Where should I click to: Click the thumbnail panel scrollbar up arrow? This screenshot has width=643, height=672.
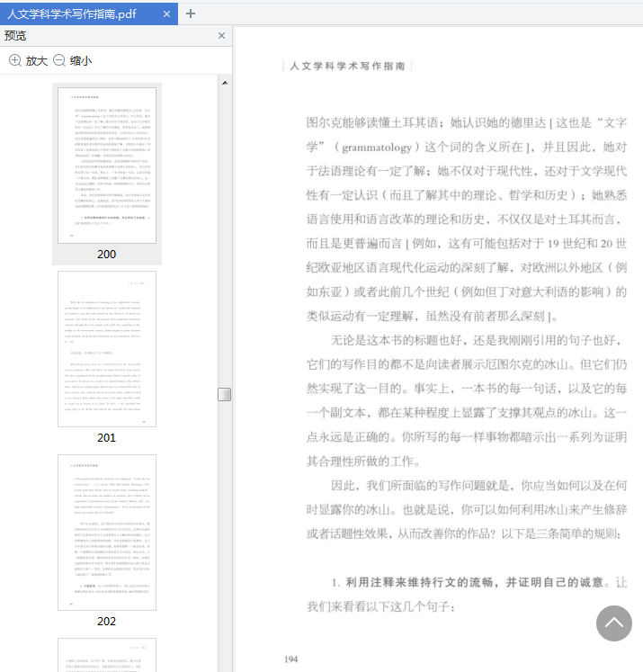coord(224,82)
